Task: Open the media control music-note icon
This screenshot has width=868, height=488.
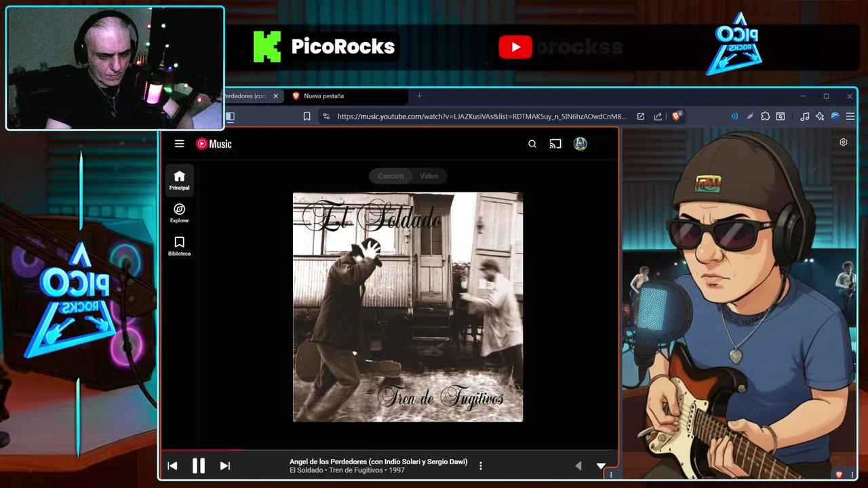Action: (805, 117)
